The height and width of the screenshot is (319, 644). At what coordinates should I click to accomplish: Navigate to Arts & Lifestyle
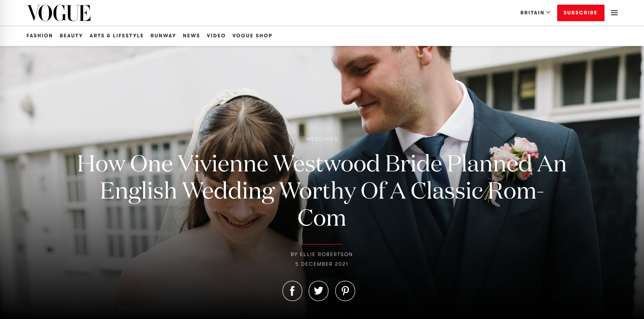click(x=116, y=36)
